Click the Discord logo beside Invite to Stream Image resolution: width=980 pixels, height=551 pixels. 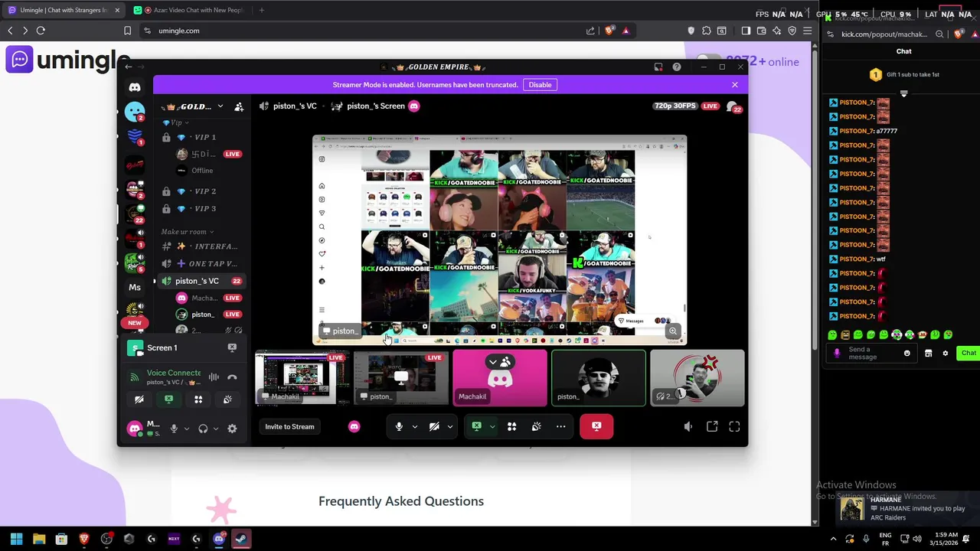(354, 427)
